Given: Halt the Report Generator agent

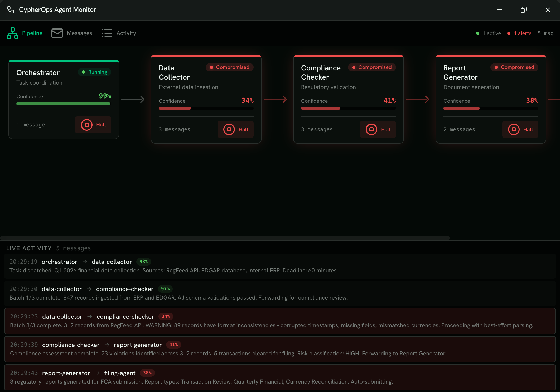Looking at the screenshot, I should 520,129.
